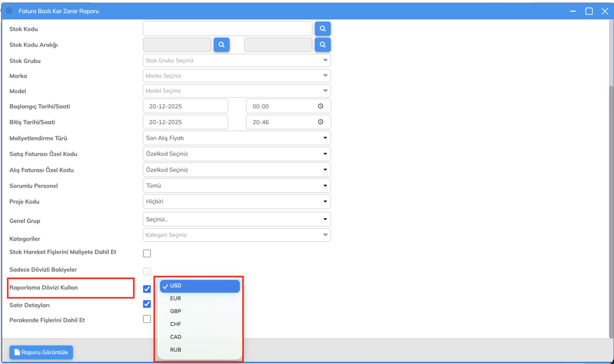The height and width of the screenshot is (364, 614).
Task: Click first search icon in Stok Kodu Aralığı
Action: pos(222,45)
